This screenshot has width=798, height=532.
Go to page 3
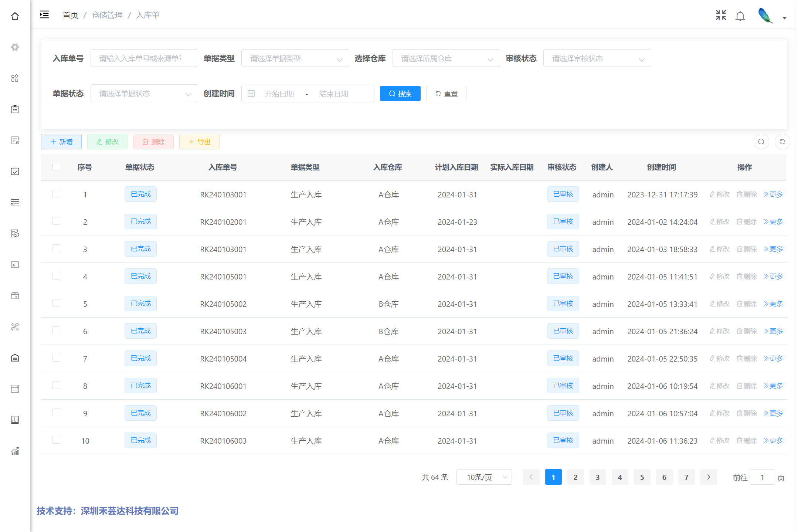598,477
